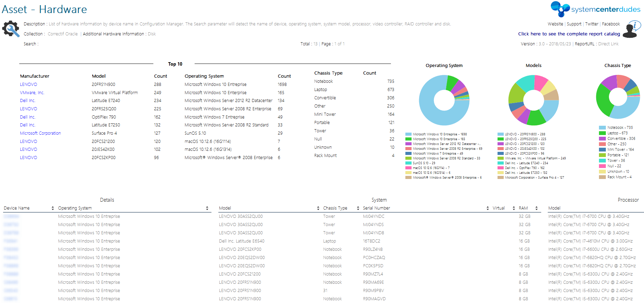
Task: Sort by Chassis Type column arrows
Action: point(358,208)
